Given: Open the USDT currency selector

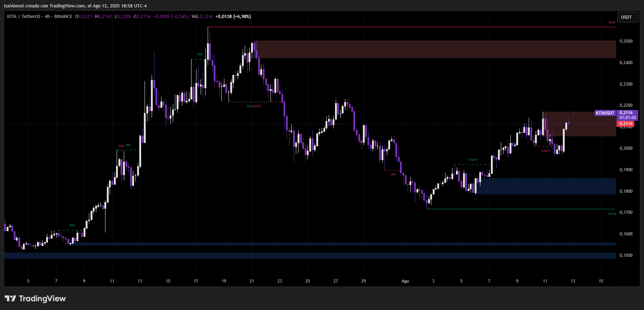Looking at the screenshot, I should click(627, 17).
